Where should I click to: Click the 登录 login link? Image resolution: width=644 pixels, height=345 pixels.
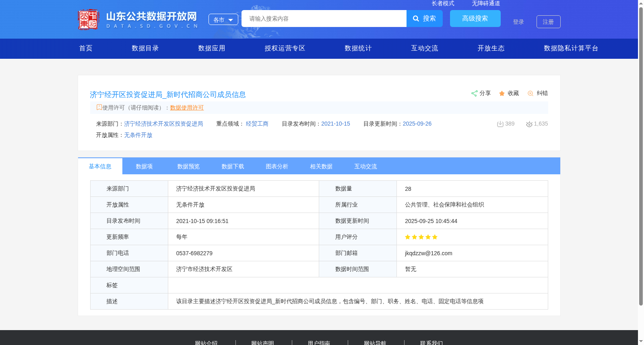pos(518,22)
